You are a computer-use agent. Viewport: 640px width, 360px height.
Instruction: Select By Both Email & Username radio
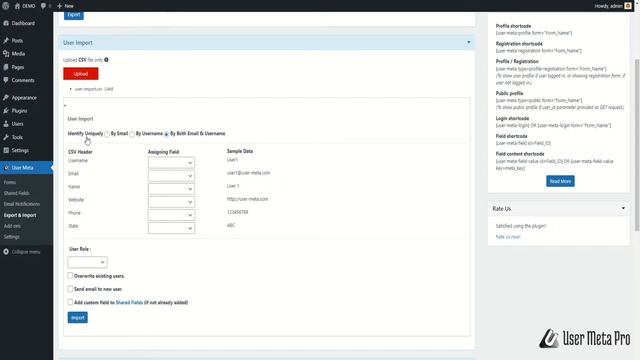point(166,134)
